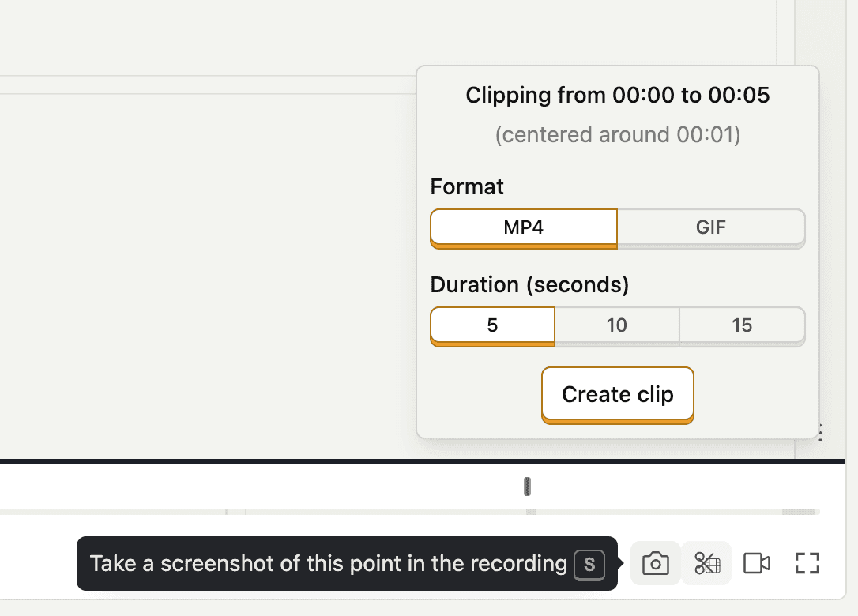Enter fullscreen with the corner-brackets icon
This screenshot has width=858, height=616.
coord(807,563)
